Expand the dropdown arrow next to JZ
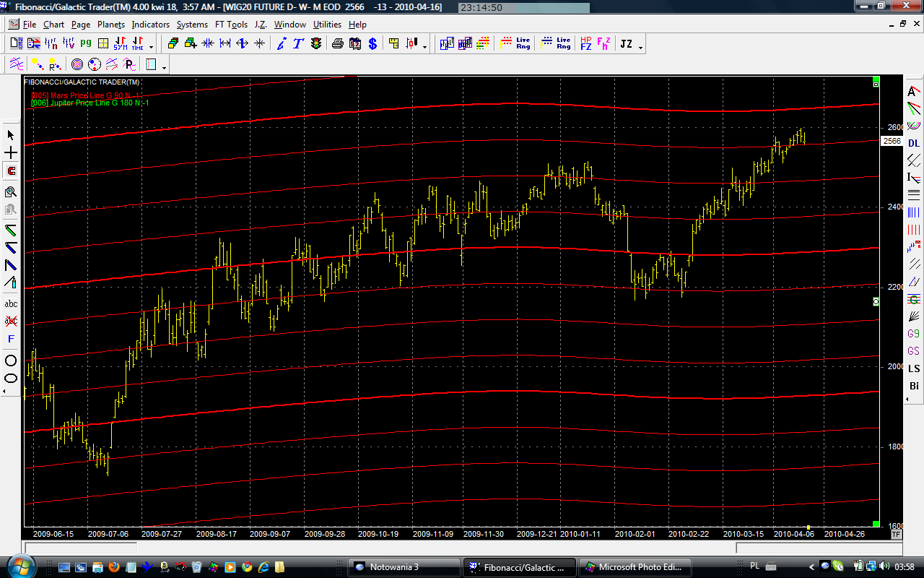 pos(640,47)
